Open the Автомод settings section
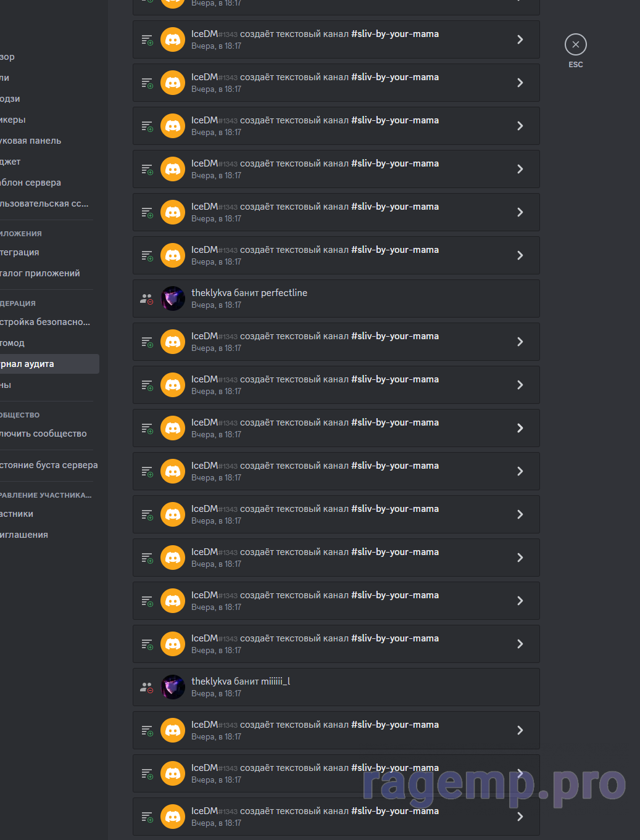Viewport: 640px width, 840px height. (12, 343)
